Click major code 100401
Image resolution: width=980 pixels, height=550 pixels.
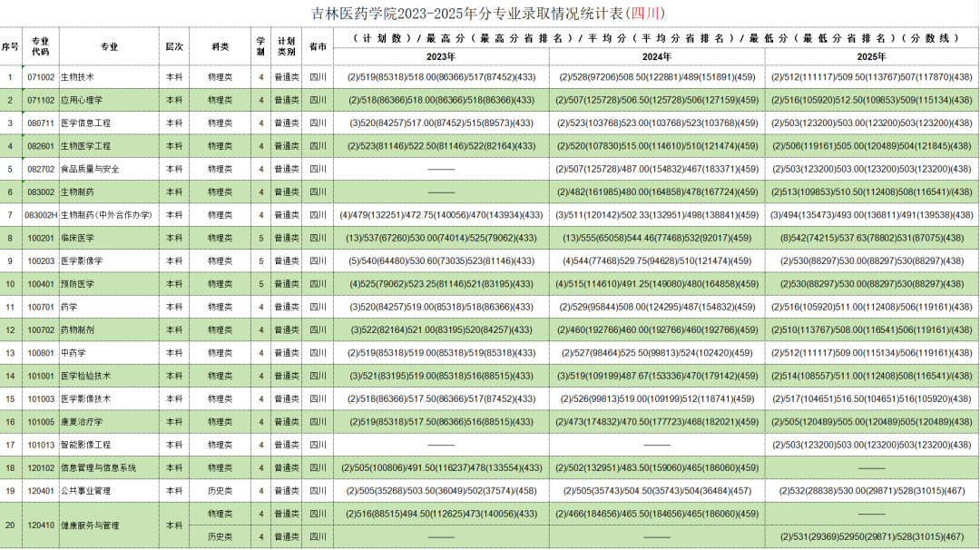pos(41,284)
